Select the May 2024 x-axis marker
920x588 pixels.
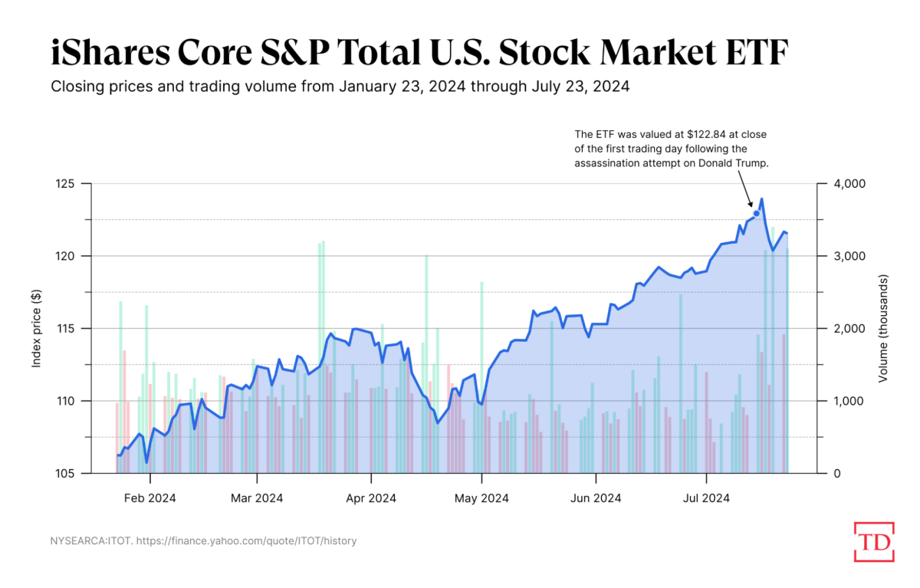(481, 498)
